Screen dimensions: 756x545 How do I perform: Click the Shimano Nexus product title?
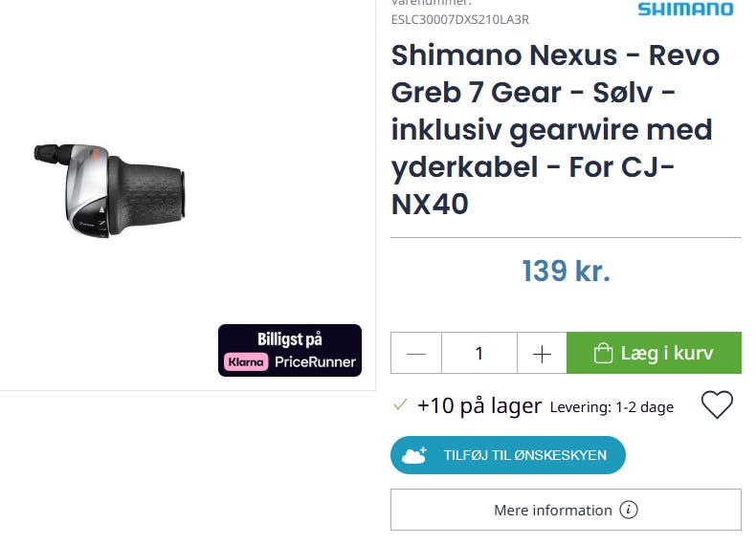point(555,129)
